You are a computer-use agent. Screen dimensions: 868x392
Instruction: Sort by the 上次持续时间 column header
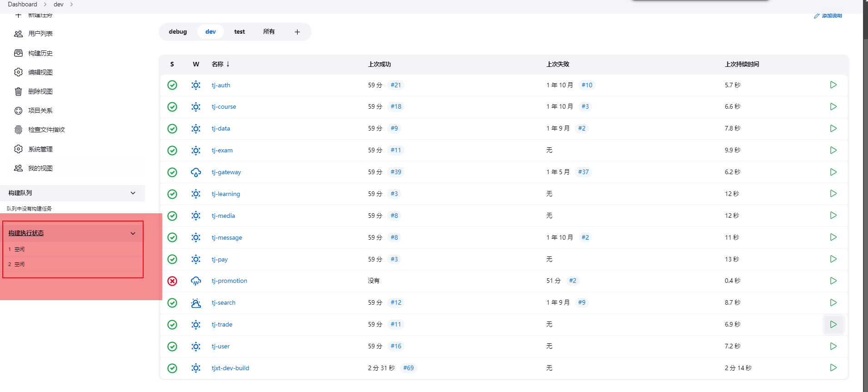[x=742, y=64]
